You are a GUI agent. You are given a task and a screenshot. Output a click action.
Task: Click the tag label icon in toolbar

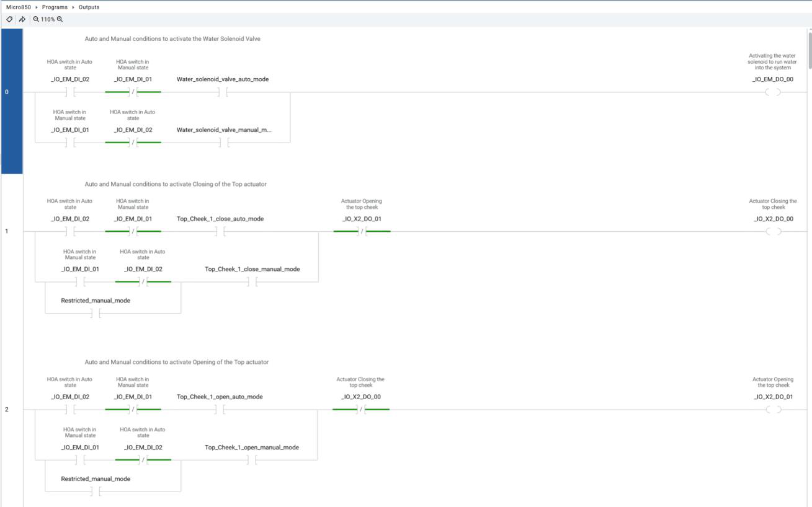(x=9, y=19)
